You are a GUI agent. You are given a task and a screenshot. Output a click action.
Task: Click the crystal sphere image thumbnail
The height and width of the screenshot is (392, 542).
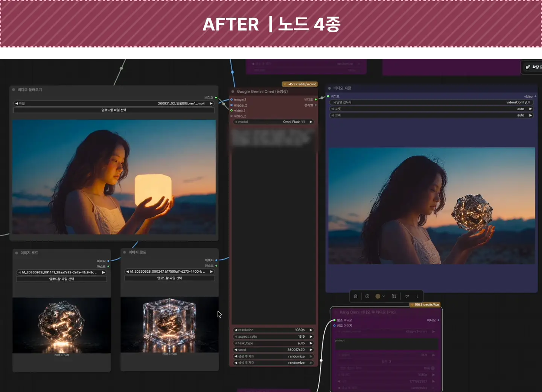[61, 325]
